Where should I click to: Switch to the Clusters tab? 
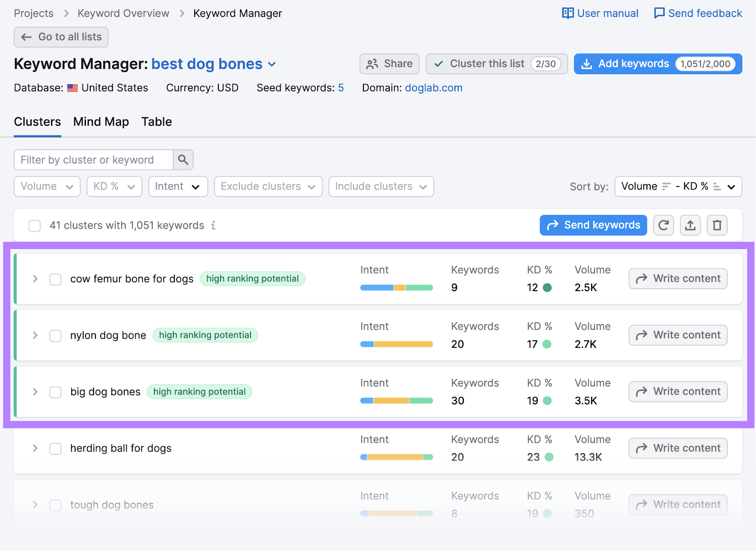(37, 122)
